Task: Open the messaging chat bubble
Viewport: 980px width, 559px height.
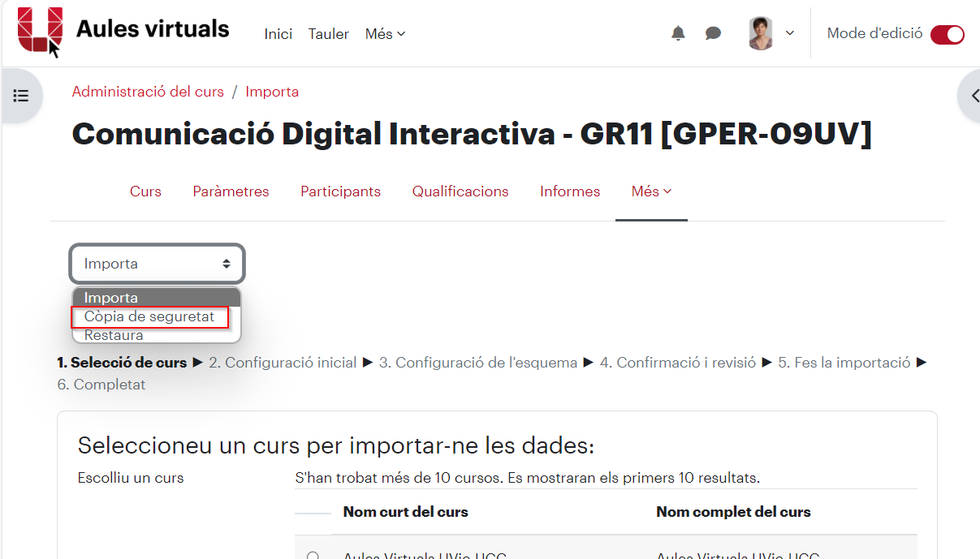Action: tap(713, 33)
